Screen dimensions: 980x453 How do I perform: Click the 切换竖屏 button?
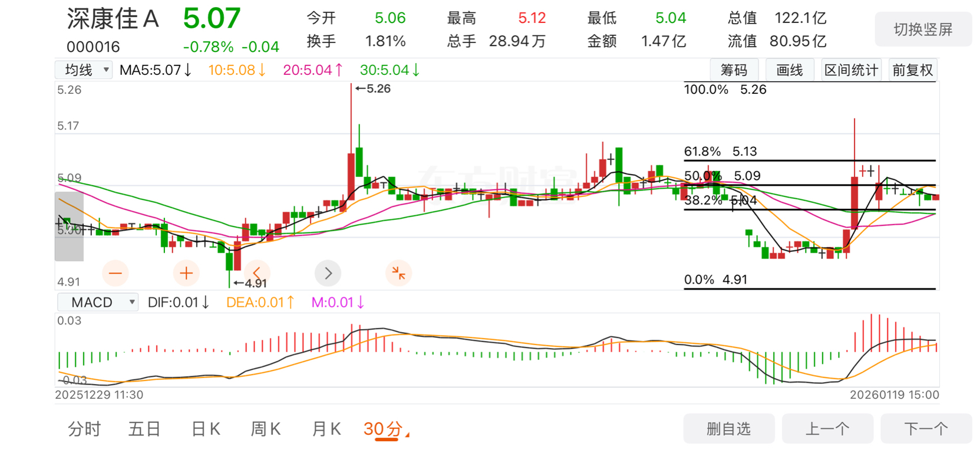tap(923, 29)
